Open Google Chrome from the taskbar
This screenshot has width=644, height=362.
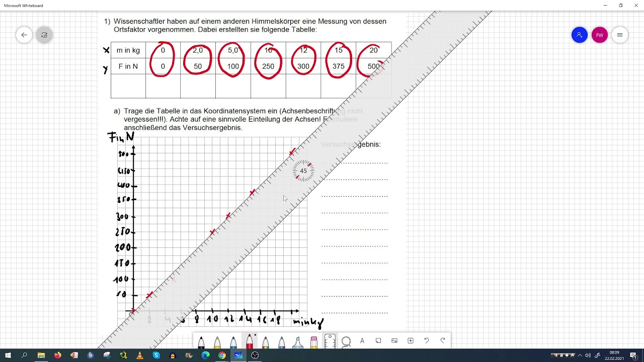click(x=222, y=355)
